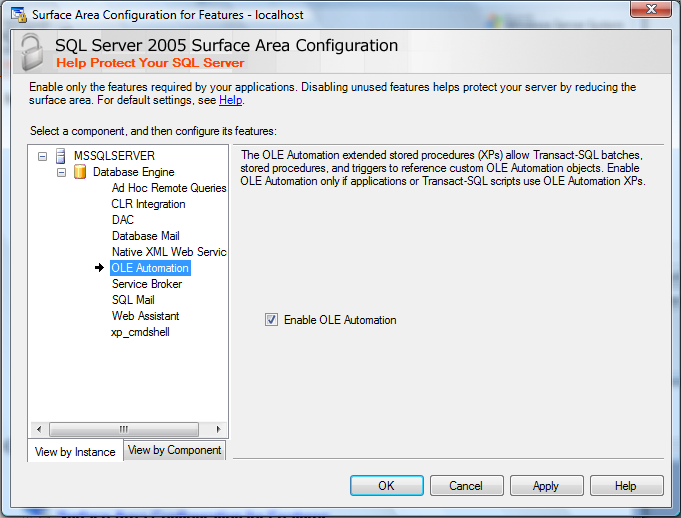Collapse the Database Engine tree node

(x=61, y=172)
